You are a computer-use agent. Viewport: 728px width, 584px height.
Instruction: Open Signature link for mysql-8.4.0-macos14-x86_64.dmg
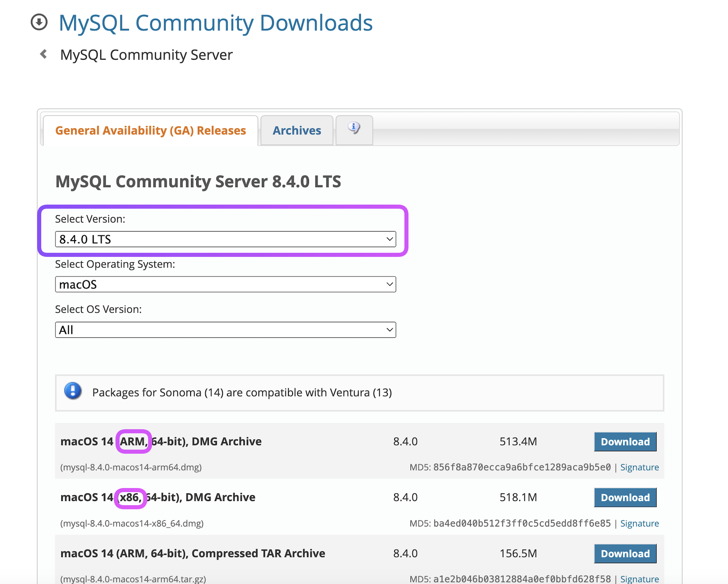(x=639, y=523)
